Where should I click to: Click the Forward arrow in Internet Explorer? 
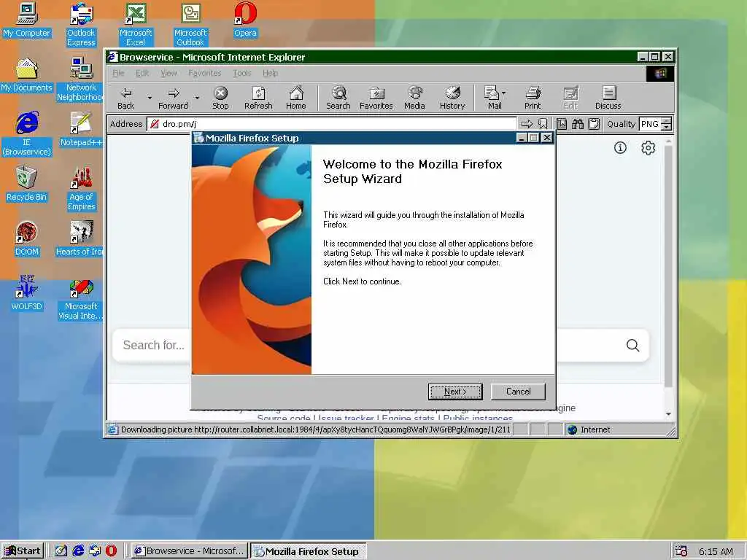coord(173,98)
